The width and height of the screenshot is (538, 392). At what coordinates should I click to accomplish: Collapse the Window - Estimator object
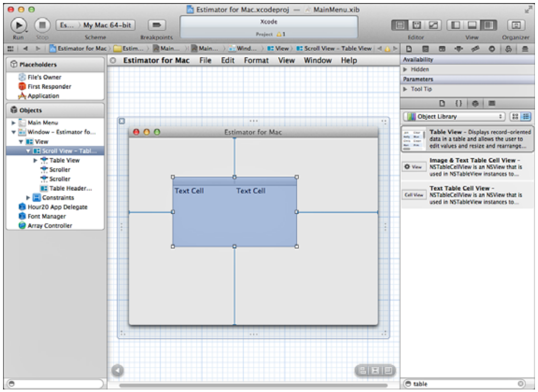coord(14,132)
